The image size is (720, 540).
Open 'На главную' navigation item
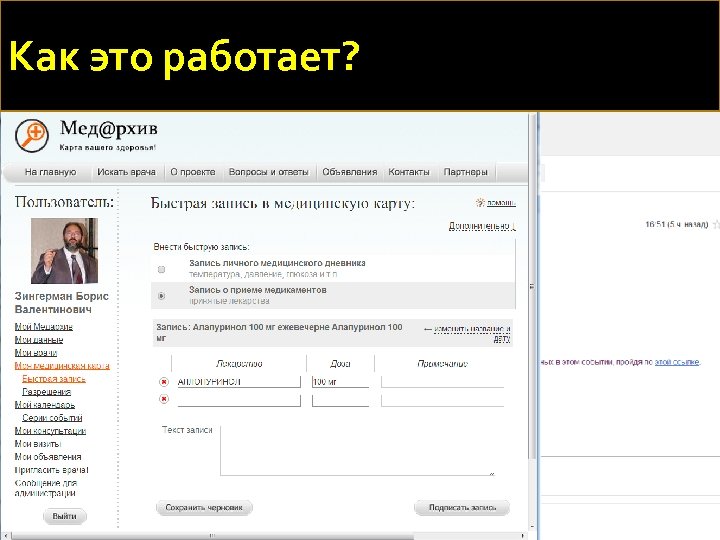[50, 172]
